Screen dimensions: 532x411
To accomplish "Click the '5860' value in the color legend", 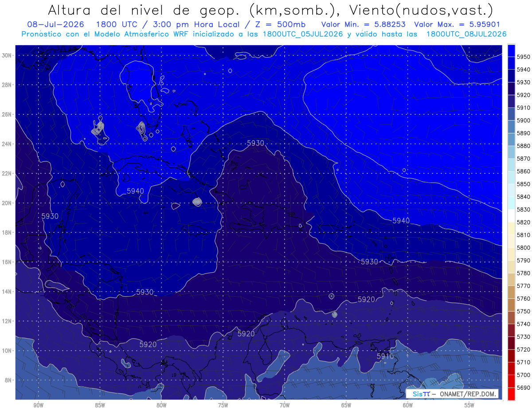I will [523, 171].
